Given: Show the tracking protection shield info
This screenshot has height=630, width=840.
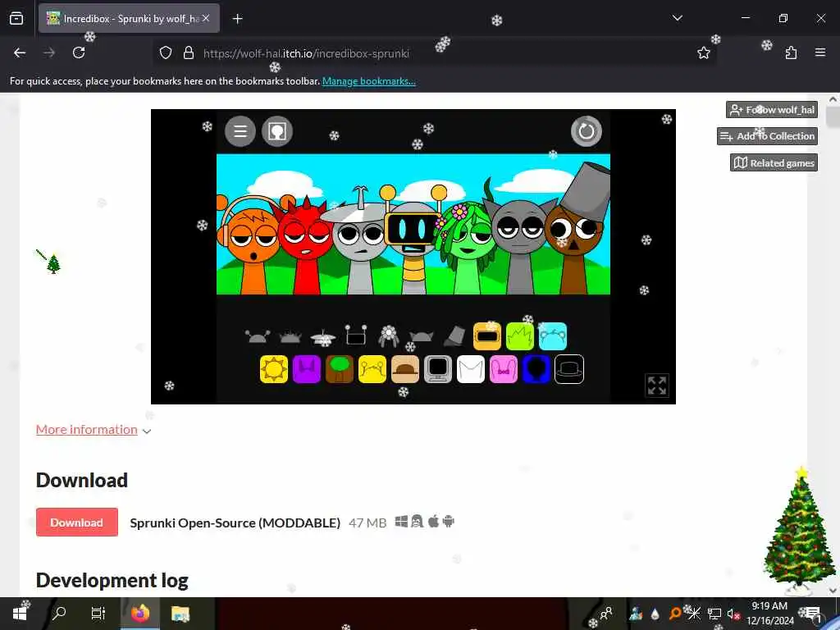Looking at the screenshot, I should click(x=166, y=53).
